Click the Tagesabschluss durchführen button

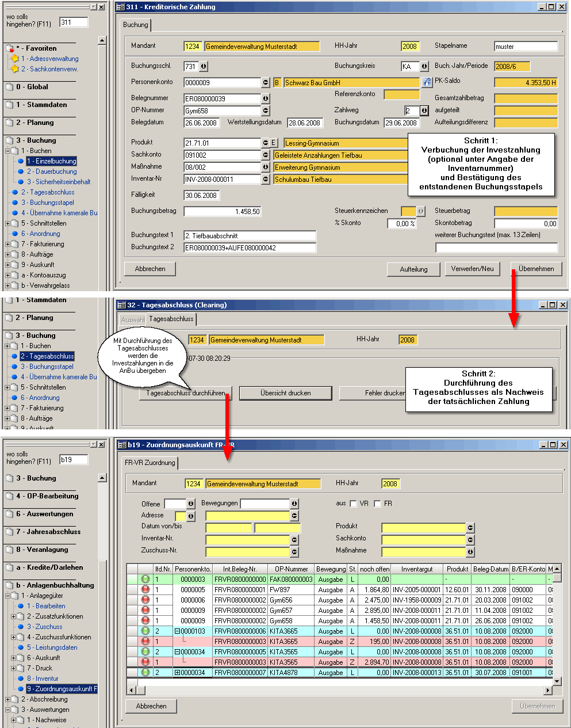[185, 393]
